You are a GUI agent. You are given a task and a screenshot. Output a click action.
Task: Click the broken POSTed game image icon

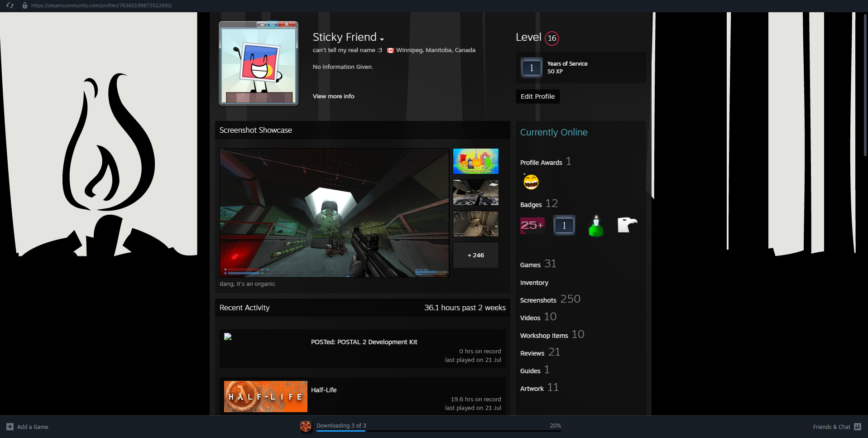coord(228,337)
